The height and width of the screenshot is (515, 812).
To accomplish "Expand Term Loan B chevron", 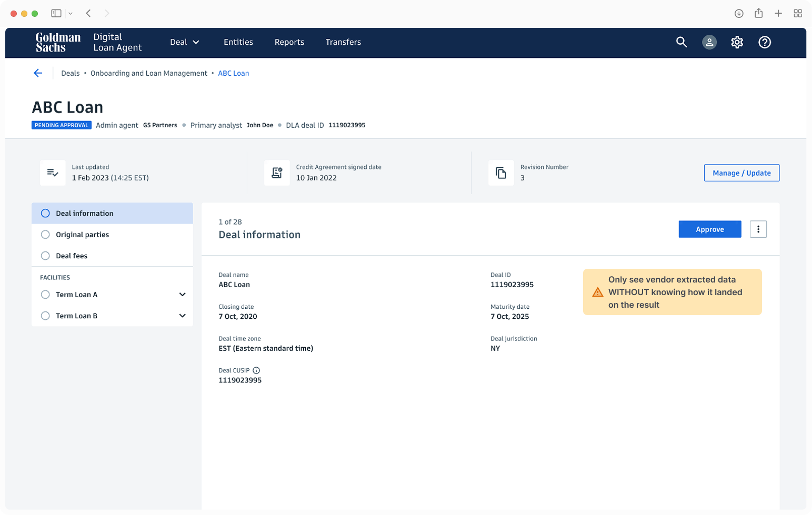I will [183, 316].
